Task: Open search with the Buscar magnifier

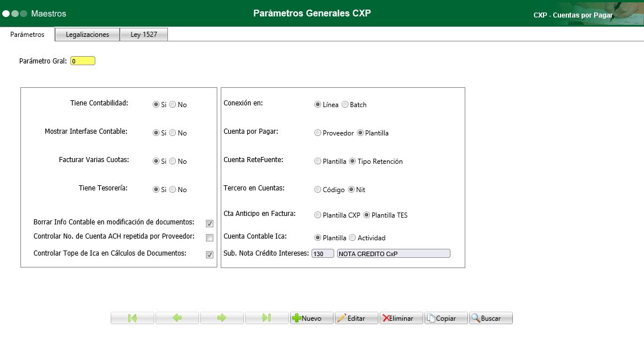Action: point(490,317)
